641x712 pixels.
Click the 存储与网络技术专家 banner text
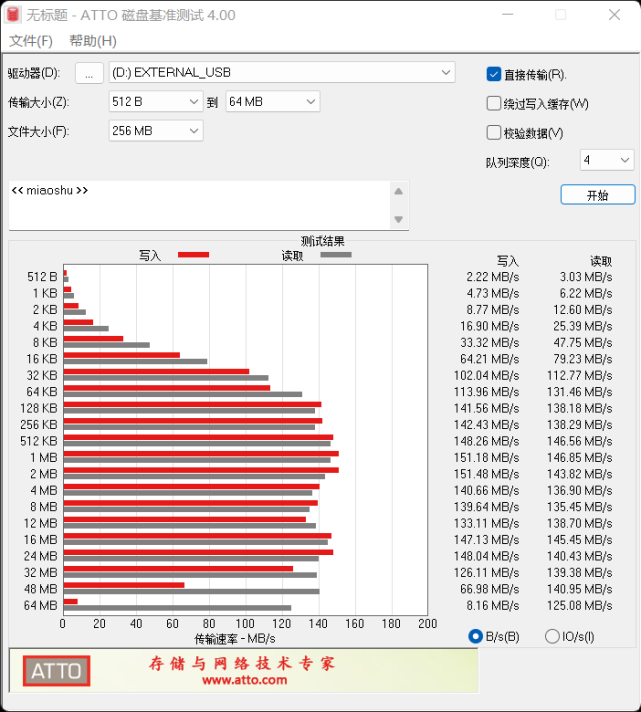tap(242, 663)
